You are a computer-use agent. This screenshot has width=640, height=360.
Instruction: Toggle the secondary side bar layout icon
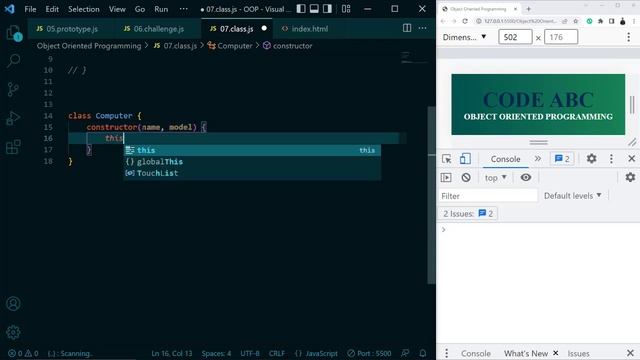pos(327,9)
